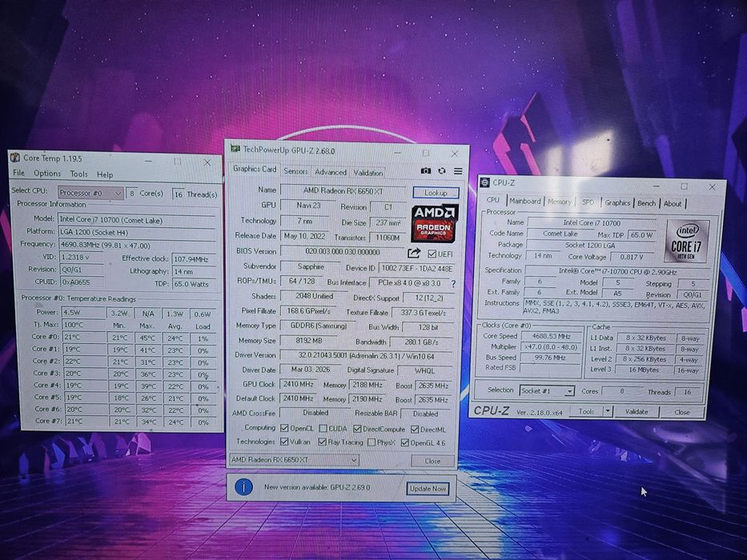
Task: Toggle the PhysX checkbox
Action: coord(371,442)
